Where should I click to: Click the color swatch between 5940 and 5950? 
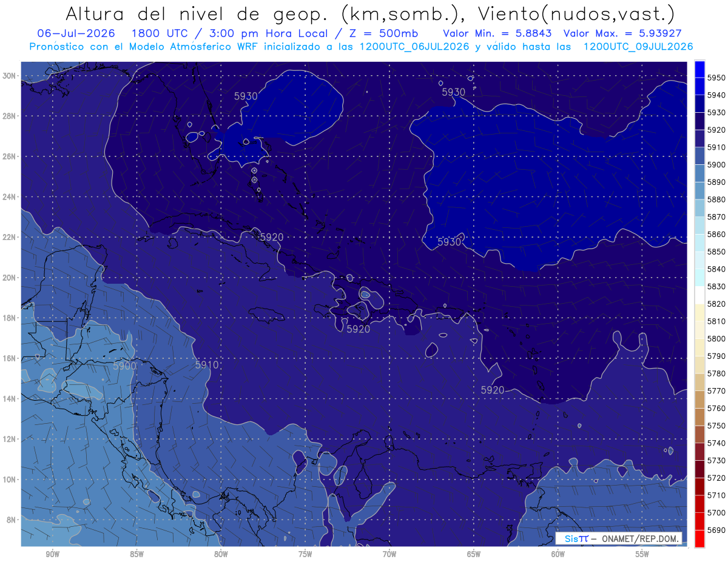tap(699, 86)
